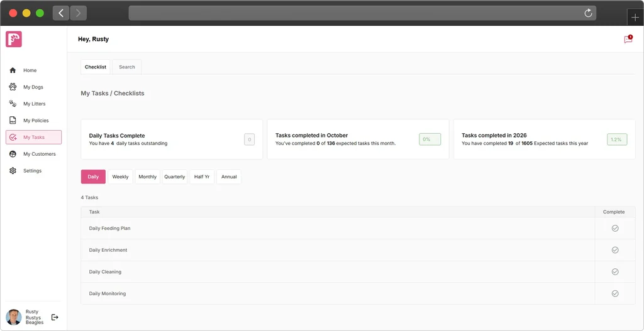Click the Daily Enrichment task name
Screen dimensions: 644x331
[108, 250]
